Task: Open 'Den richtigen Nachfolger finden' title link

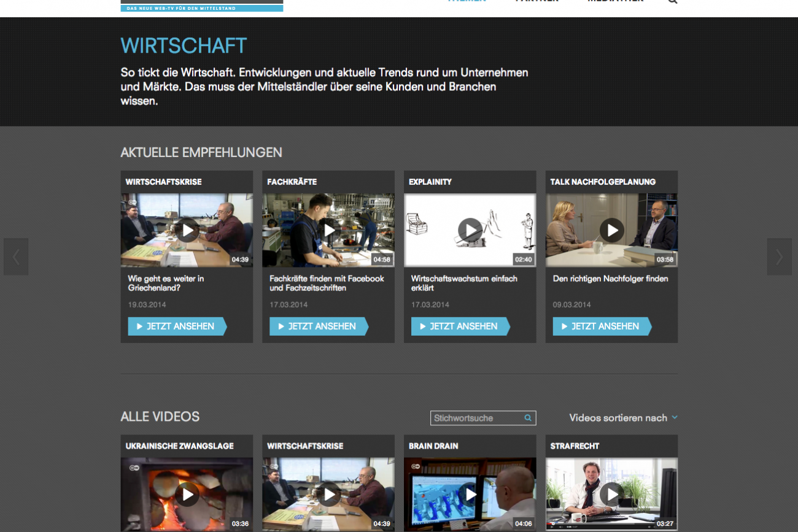Action: 610,279
